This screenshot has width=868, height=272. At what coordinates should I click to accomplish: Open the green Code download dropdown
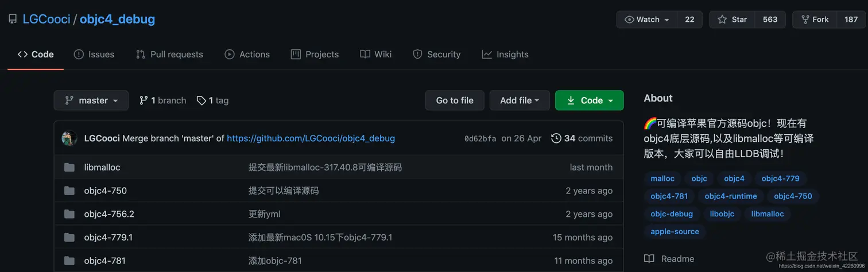[590, 100]
